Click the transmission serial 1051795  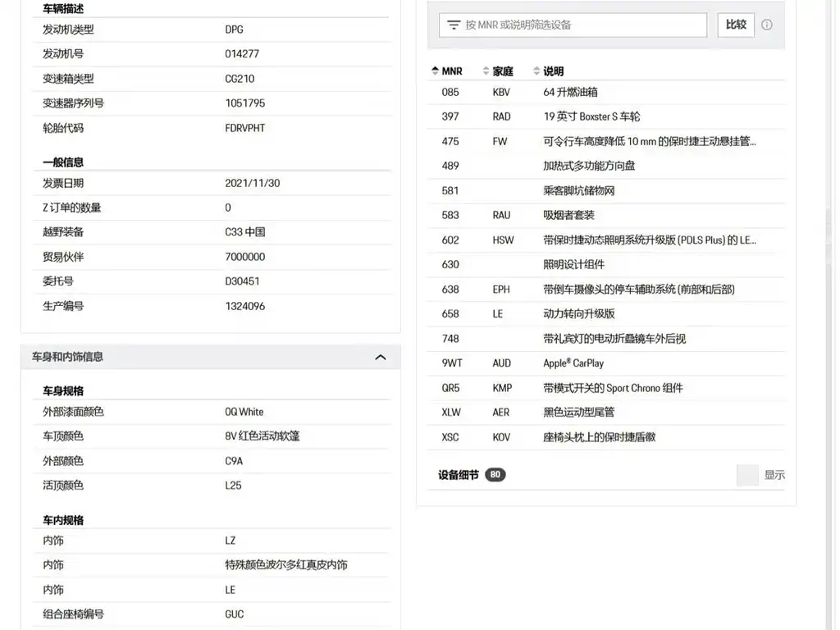point(245,103)
